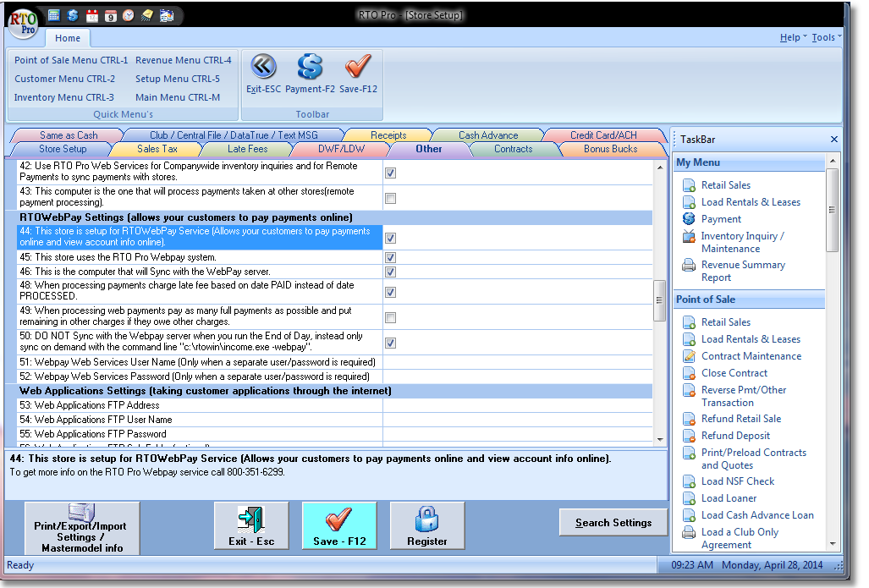Check setting 49 full payments checkbox
869x588 pixels.
click(x=390, y=318)
